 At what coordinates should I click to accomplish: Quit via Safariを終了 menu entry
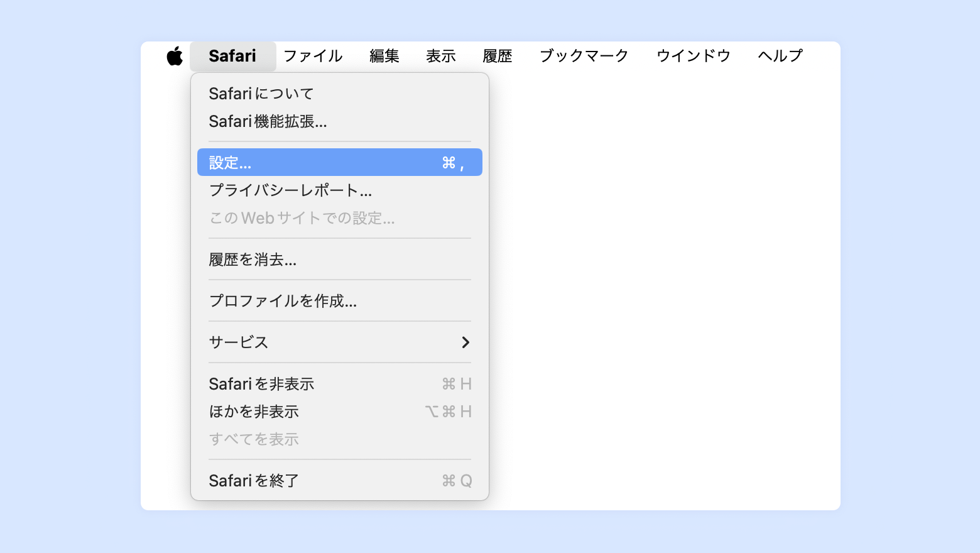pos(254,481)
